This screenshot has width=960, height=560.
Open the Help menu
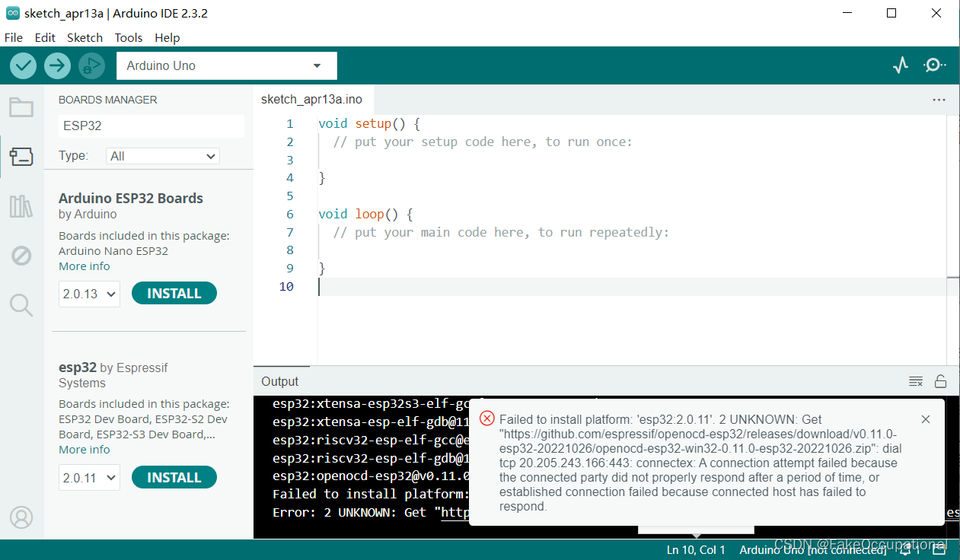167,37
